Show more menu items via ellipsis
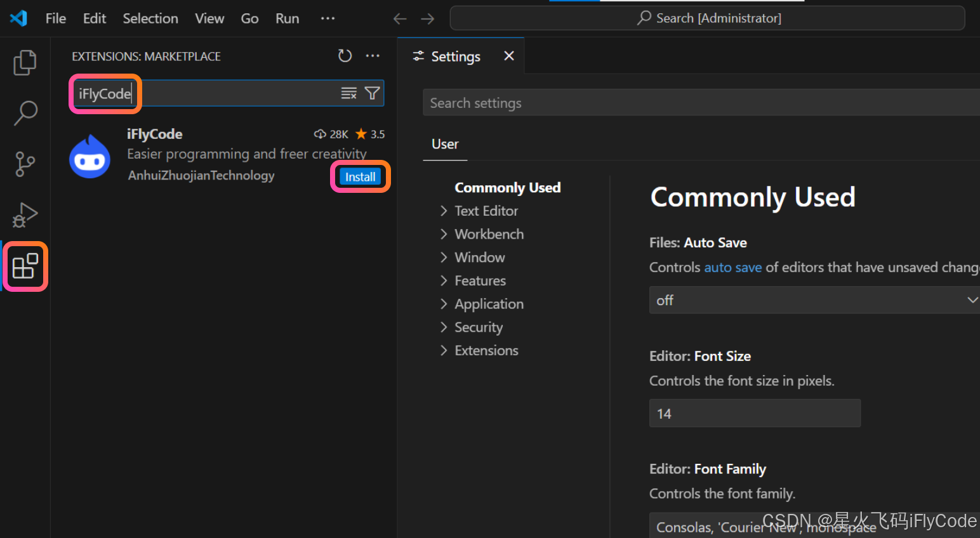Image resolution: width=980 pixels, height=538 pixels. (328, 18)
